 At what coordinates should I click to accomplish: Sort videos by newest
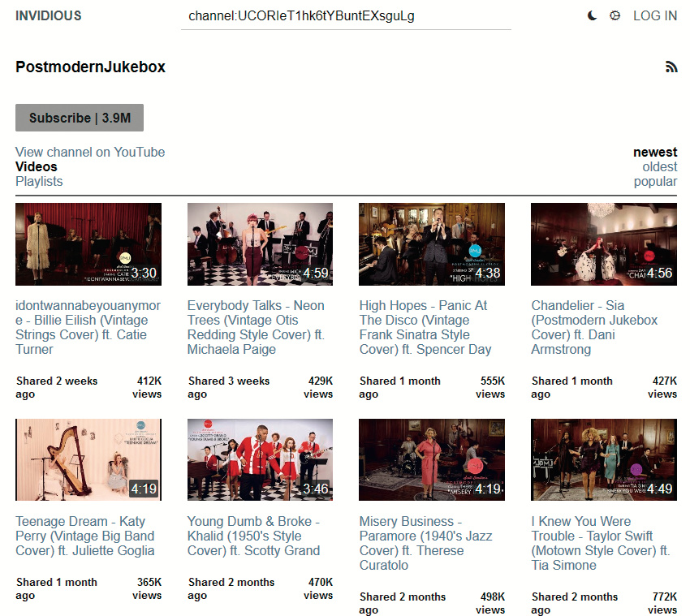click(x=655, y=152)
